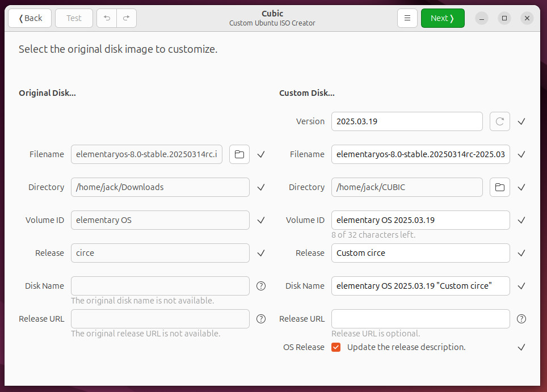The height and width of the screenshot is (392, 547).
Task: Click help icon beside original Disk Name
Action: click(x=261, y=286)
